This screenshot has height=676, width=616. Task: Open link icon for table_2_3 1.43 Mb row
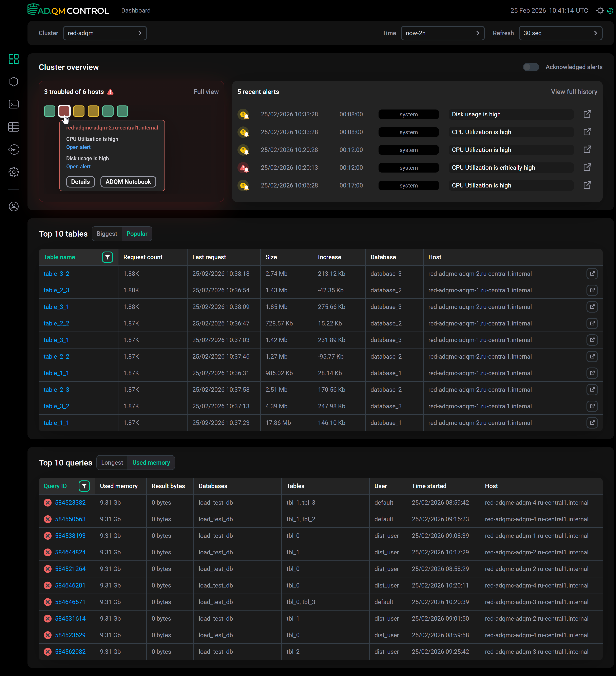(592, 290)
